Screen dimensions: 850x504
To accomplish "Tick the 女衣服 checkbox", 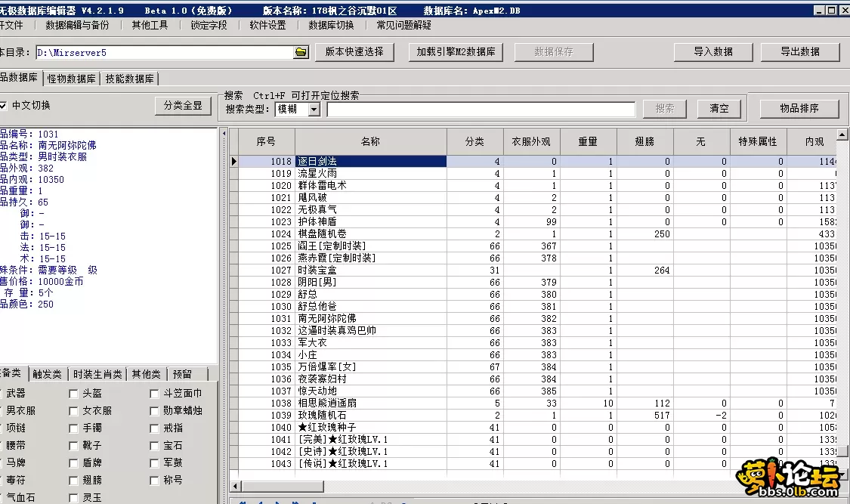I will pos(73,411).
